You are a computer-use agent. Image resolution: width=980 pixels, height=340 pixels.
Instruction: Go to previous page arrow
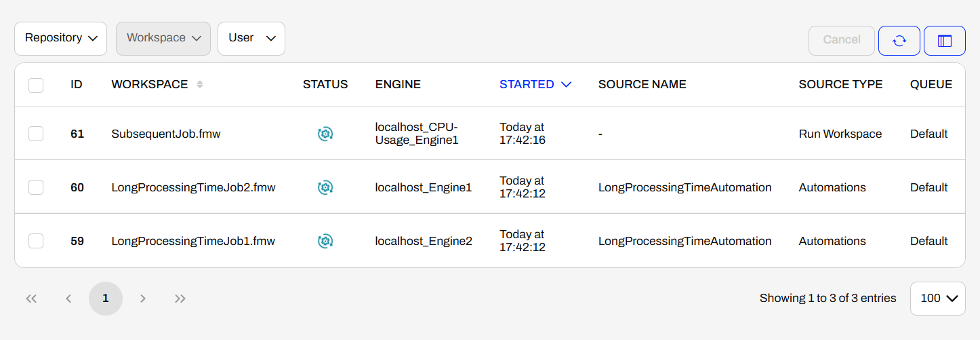click(x=68, y=299)
